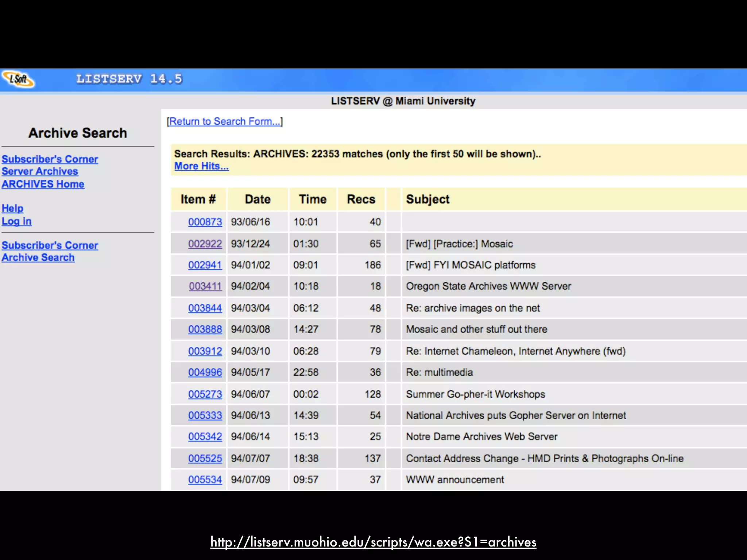Open item 005525
Screen dimensions: 747x560
tap(205, 458)
